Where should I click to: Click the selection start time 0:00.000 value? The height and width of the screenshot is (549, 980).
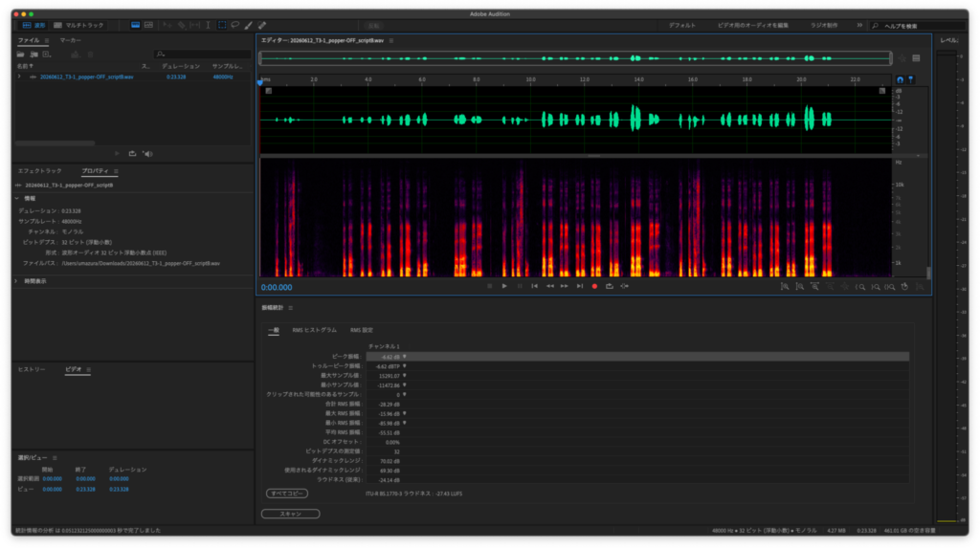point(52,479)
